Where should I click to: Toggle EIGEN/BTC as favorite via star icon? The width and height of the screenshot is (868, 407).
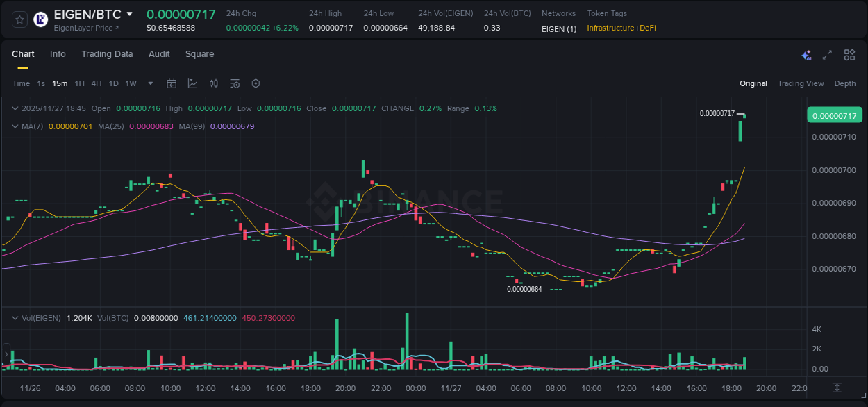tap(19, 19)
